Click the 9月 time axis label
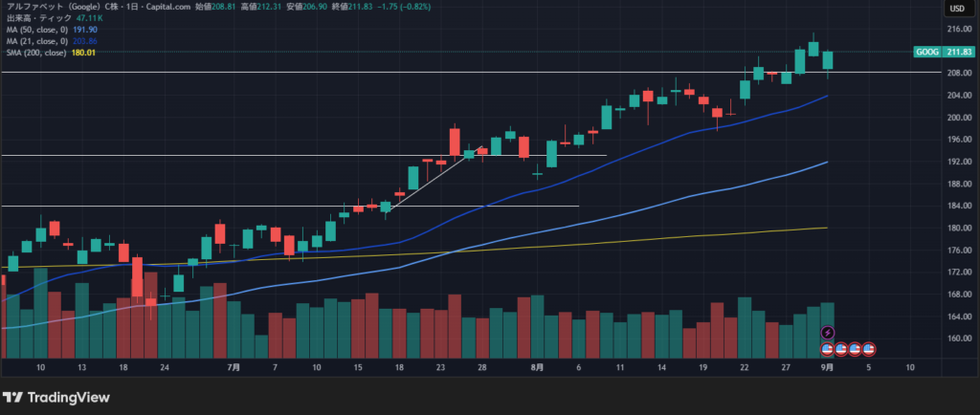 (x=827, y=367)
